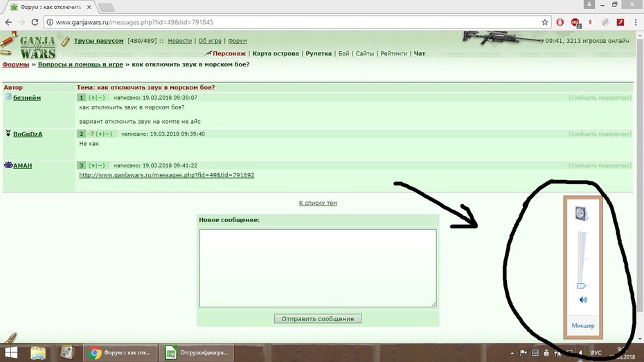Open the Об игре link
644x362 pixels.
point(210,41)
